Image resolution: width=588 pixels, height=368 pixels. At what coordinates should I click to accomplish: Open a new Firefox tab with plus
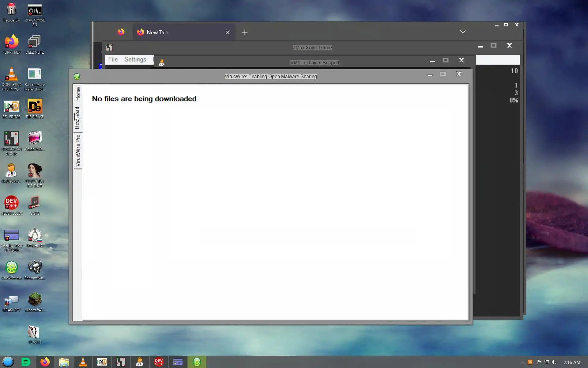point(245,32)
